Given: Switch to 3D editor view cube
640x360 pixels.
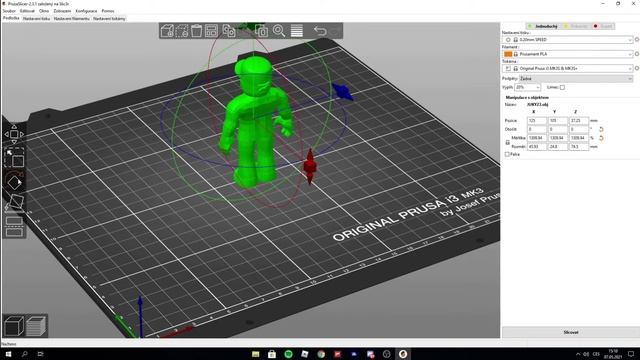Looking at the screenshot, I should point(13,326).
